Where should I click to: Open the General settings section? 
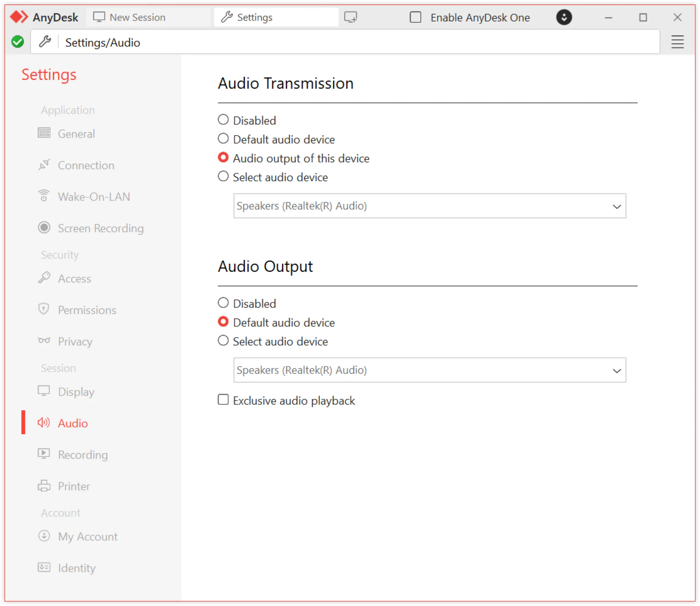[x=76, y=134]
